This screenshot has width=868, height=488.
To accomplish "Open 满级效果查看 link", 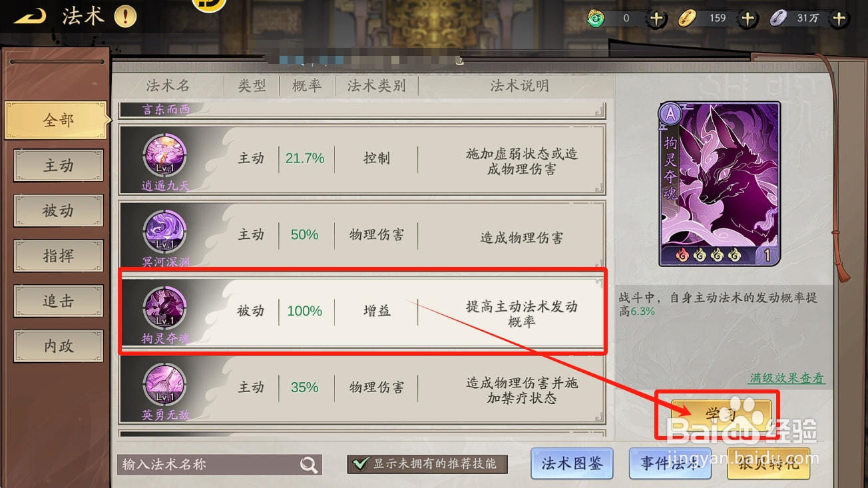I will click(x=787, y=378).
